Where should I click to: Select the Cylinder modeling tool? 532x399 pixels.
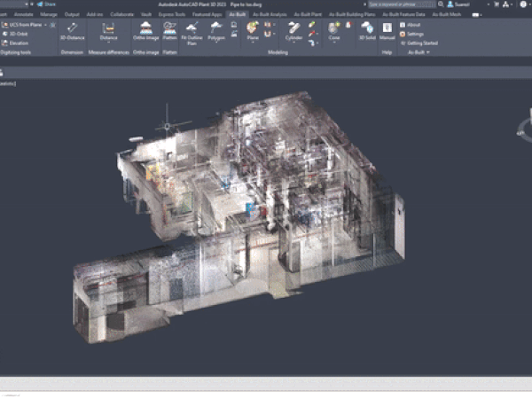click(293, 31)
